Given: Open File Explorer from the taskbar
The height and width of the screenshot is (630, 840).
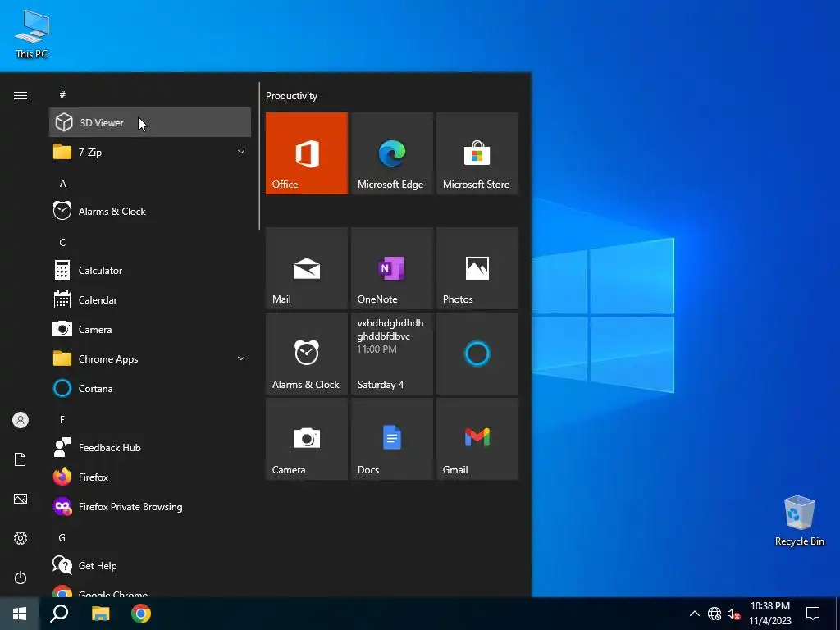Looking at the screenshot, I should [100, 614].
